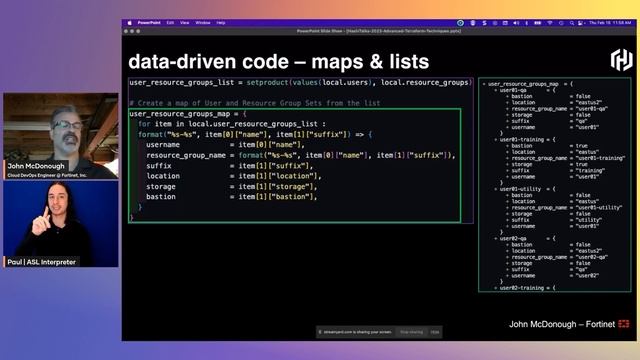
Task: Click the Fortinet logo on the slide
Action: 624,324
